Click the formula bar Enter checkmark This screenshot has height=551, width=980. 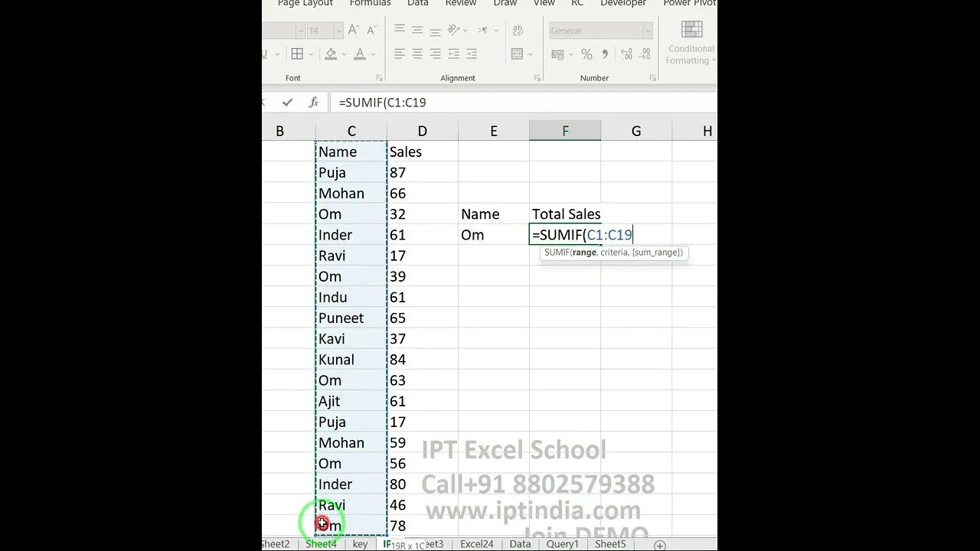287,102
